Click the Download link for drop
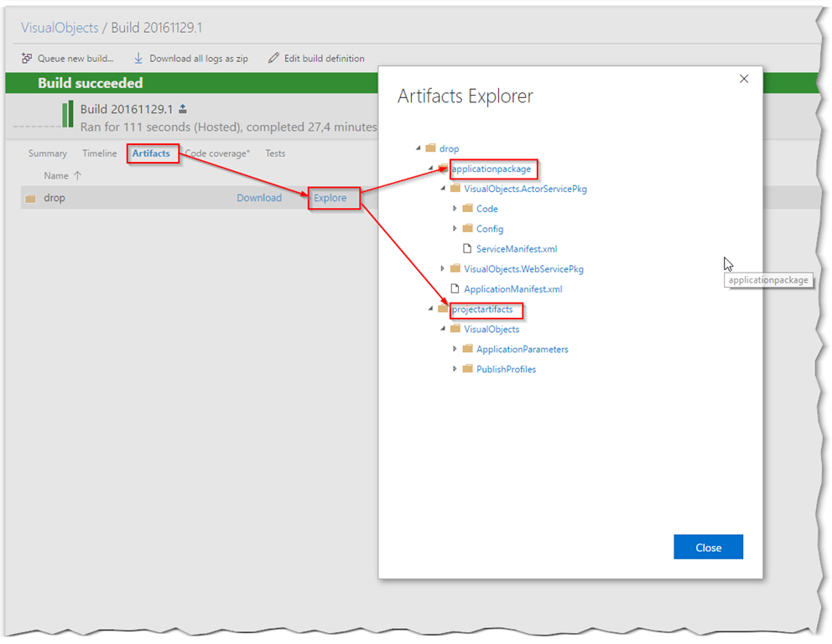The width and height of the screenshot is (832, 644). [259, 198]
